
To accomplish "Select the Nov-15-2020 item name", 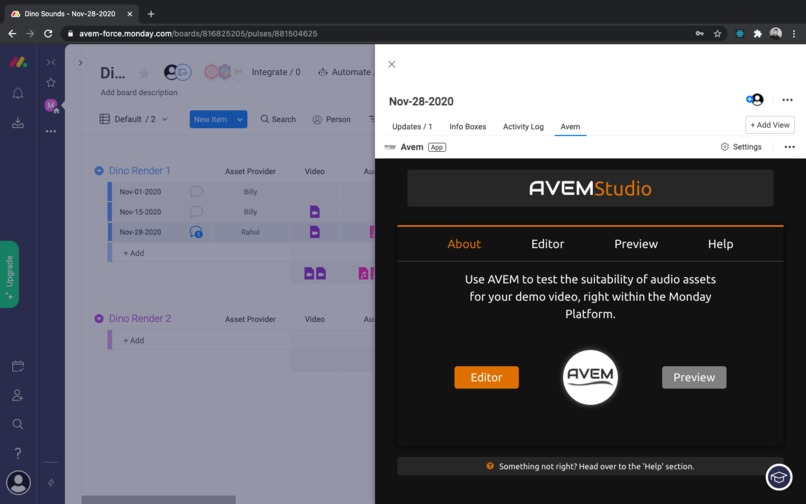I will (140, 211).
